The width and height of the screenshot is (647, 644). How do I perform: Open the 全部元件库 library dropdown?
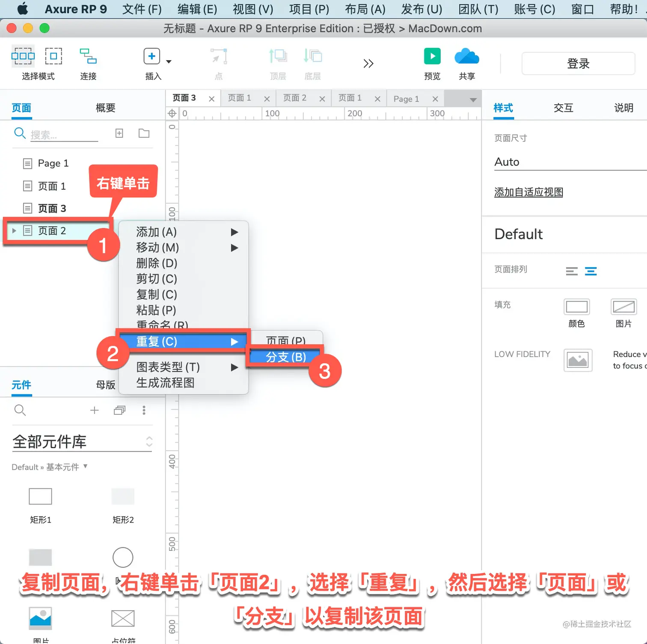pos(82,442)
